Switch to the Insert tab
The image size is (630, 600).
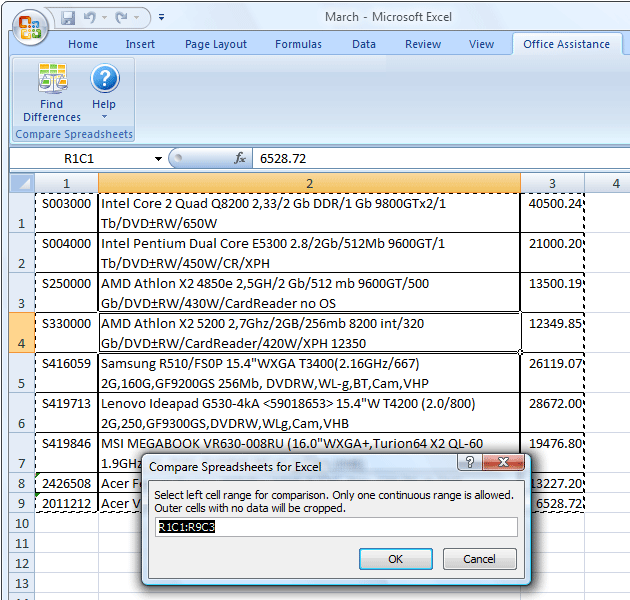click(140, 44)
